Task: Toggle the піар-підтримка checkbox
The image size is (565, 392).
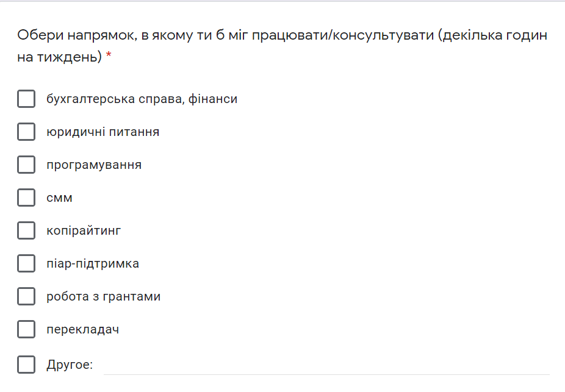Action: 26,263
